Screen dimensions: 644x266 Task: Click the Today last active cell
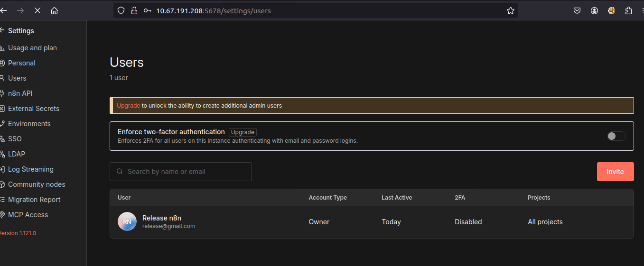[x=392, y=222]
